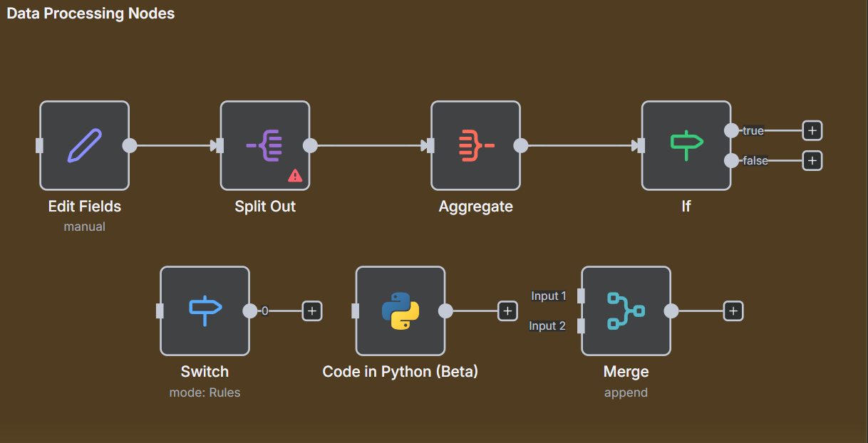
Task: Click the warning triangle on Split Out
Action: 295,175
